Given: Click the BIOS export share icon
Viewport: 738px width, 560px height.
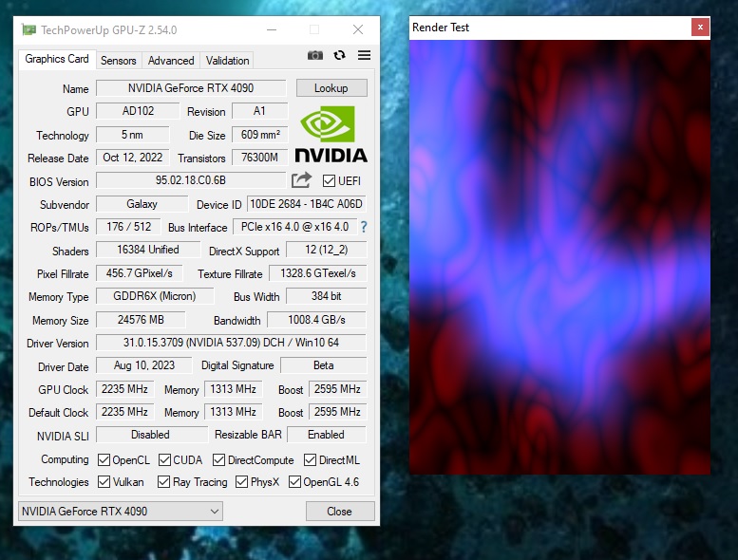Looking at the screenshot, I should pos(301,180).
